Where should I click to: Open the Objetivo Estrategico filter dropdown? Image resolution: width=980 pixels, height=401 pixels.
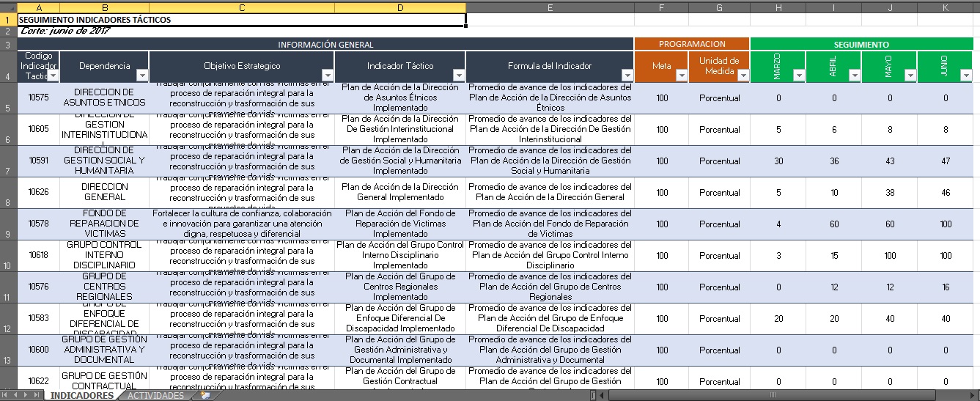[x=328, y=76]
